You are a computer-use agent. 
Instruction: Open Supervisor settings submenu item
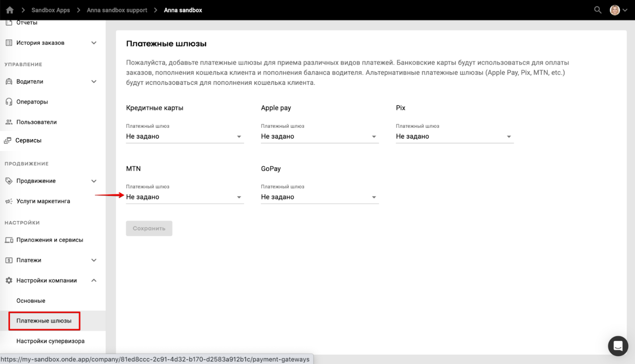tap(50, 341)
